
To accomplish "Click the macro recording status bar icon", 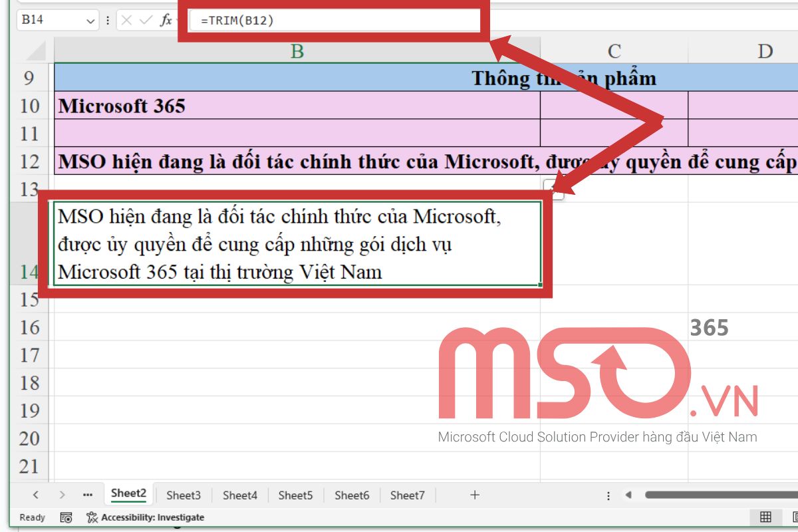I will (x=66, y=517).
